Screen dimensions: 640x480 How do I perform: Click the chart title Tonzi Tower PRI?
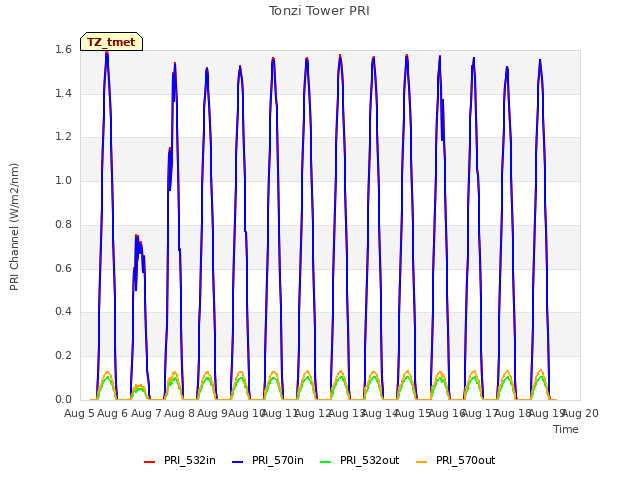pyautogui.click(x=319, y=11)
